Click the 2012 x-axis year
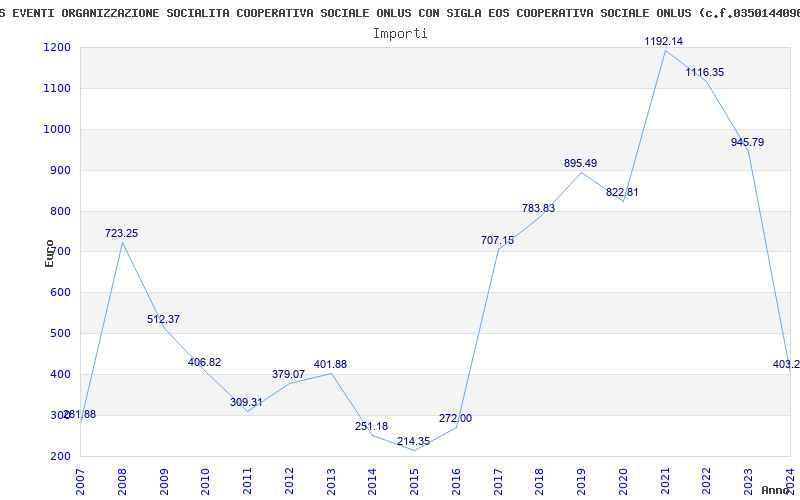Viewport: 800px width, 500px height. pyautogui.click(x=289, y=482)
